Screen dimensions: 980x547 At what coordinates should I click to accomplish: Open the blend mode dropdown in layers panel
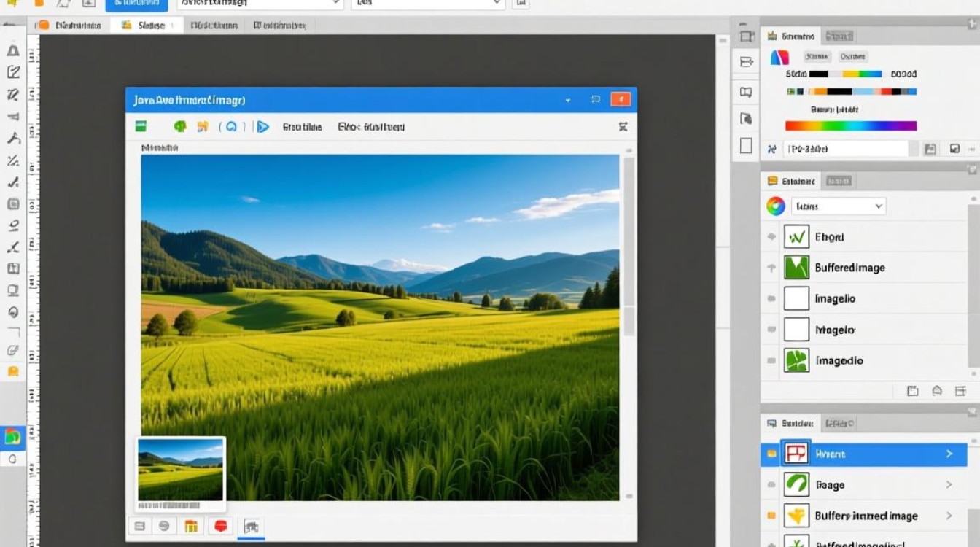pyautogui.click(x=839, y=206)
